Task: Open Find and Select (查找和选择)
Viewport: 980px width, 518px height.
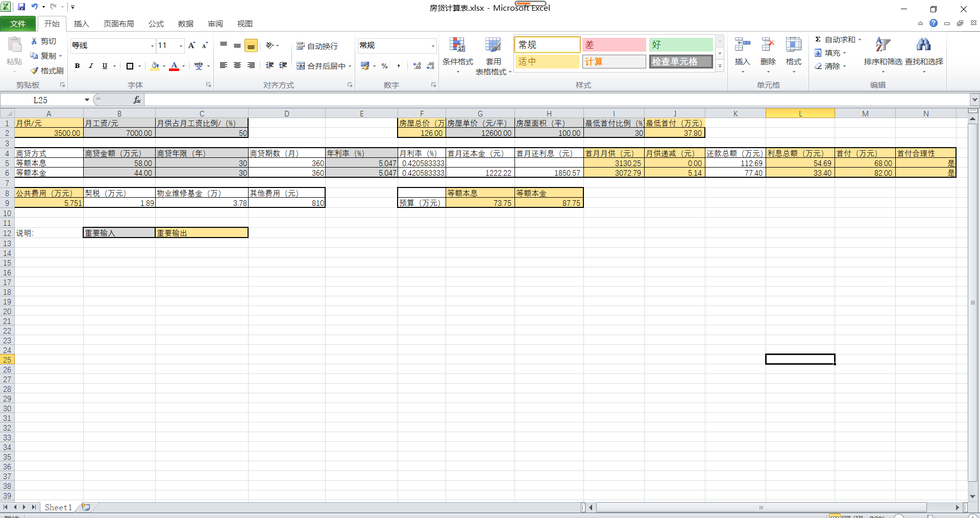Action: [x=924, y=54]
